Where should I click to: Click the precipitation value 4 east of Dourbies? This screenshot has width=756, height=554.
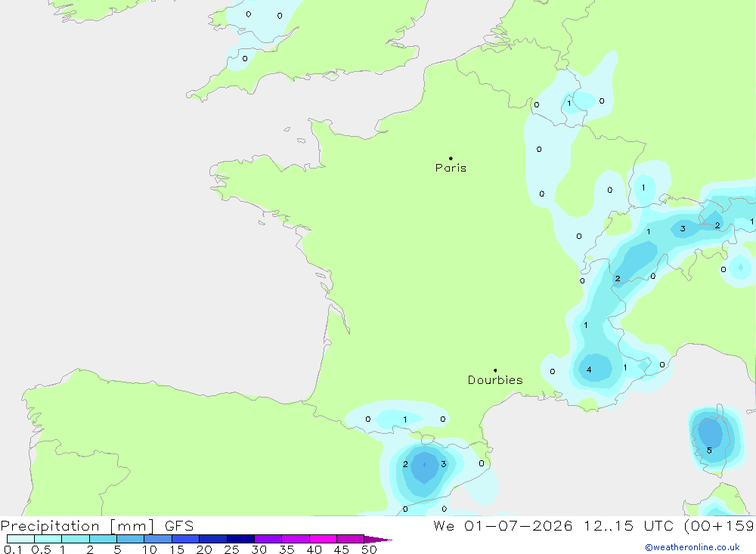pos(589,370)
